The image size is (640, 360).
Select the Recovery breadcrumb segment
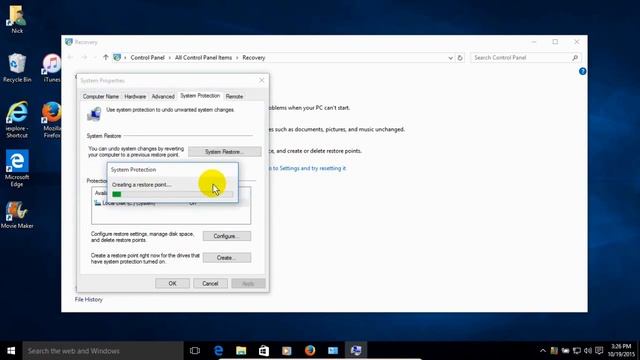253,58
